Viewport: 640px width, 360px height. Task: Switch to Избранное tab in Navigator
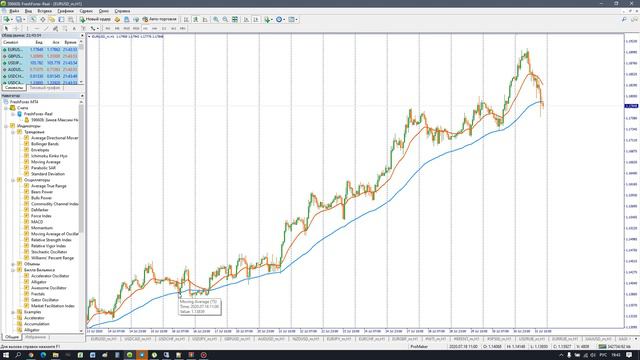point(36,337)
